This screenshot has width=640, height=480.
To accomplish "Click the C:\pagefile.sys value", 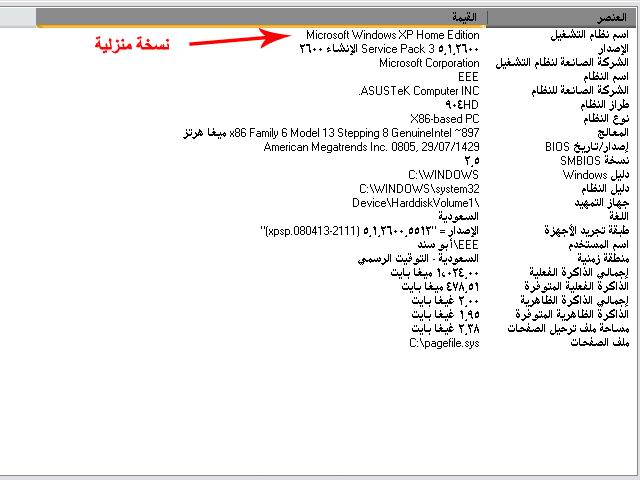I will click(444, 342).
